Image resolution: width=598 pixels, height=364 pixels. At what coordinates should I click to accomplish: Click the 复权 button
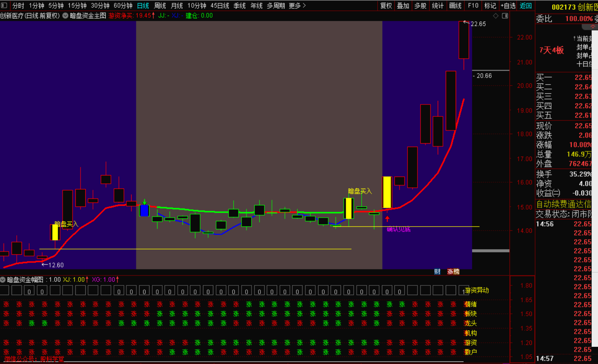(x=386, y=6)
